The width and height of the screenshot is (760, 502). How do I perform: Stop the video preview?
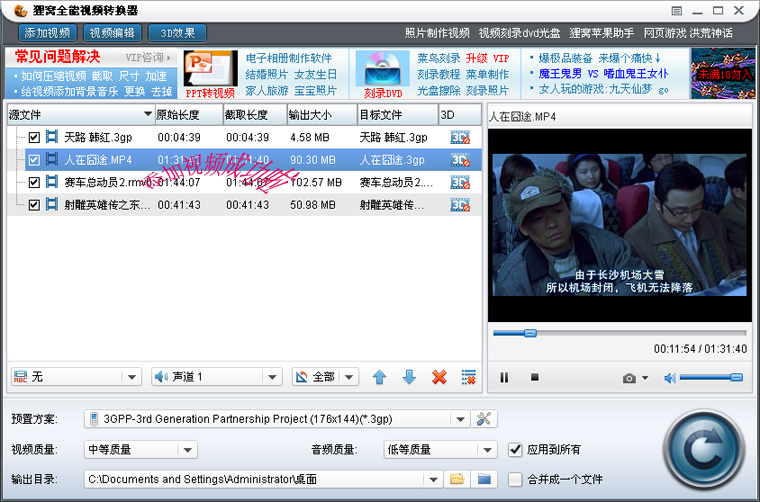click(535, 377)
